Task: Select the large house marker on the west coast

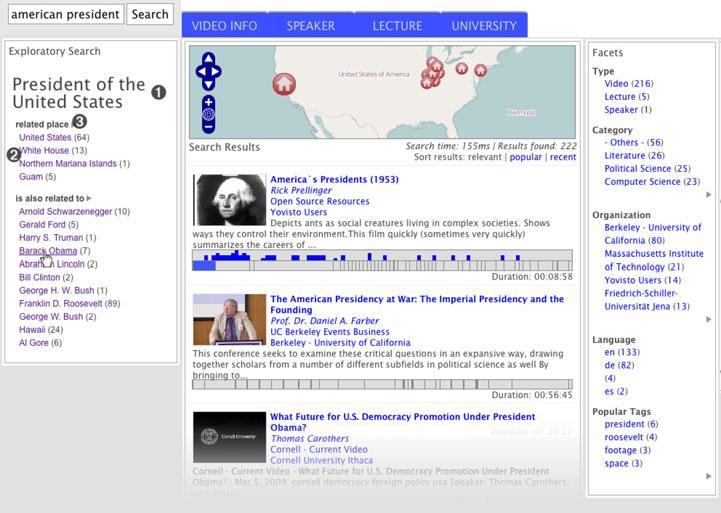Action: pos(284,84)
